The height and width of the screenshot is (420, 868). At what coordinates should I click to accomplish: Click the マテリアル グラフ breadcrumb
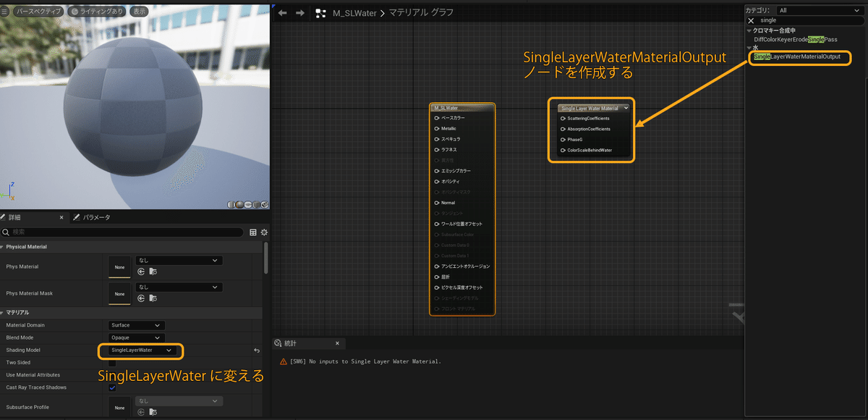pyautogui.click(x=420, y=13)
